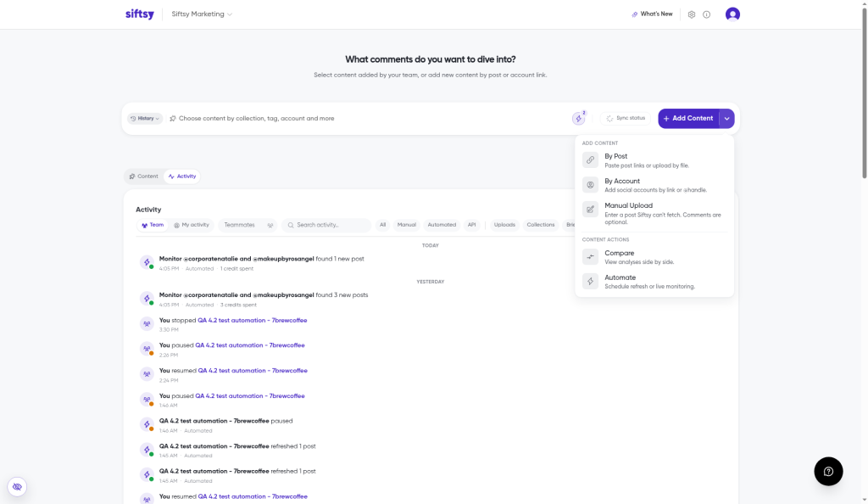Image resolution: width=868 pixels, height=504 pixels.
Task: Click the Choose content by collection search field
Action: point(368,119)
